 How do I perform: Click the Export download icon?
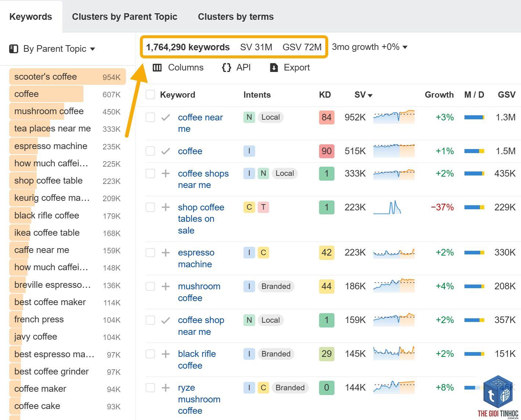pos(274,68)
